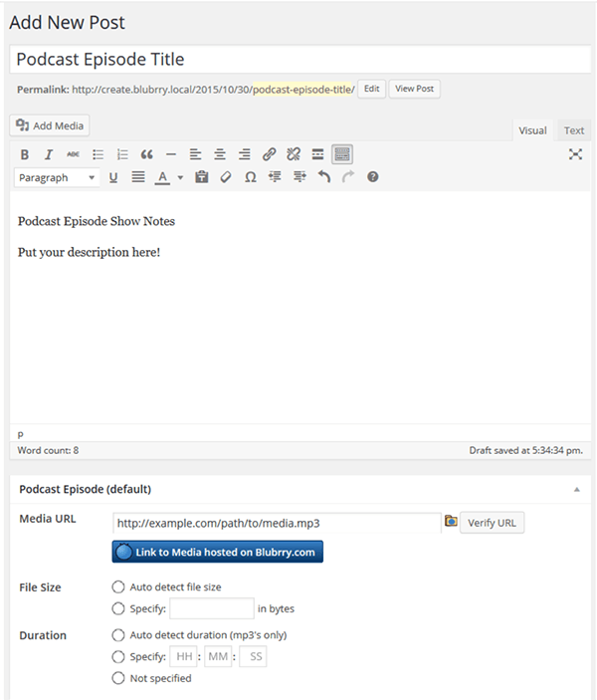
Task: Insert a blockquote in the post
Action: point(146,154)
